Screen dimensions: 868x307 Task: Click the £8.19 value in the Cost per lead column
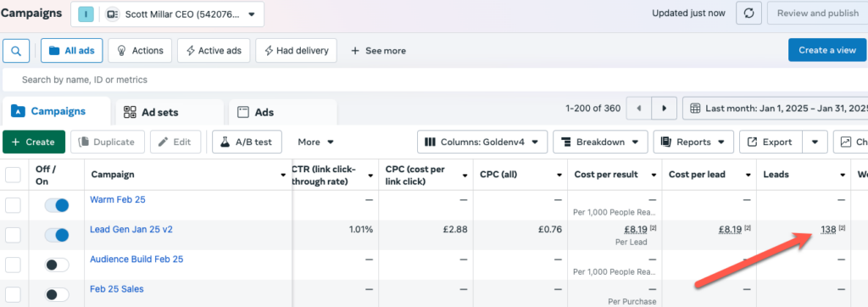[x=730, y=230]
